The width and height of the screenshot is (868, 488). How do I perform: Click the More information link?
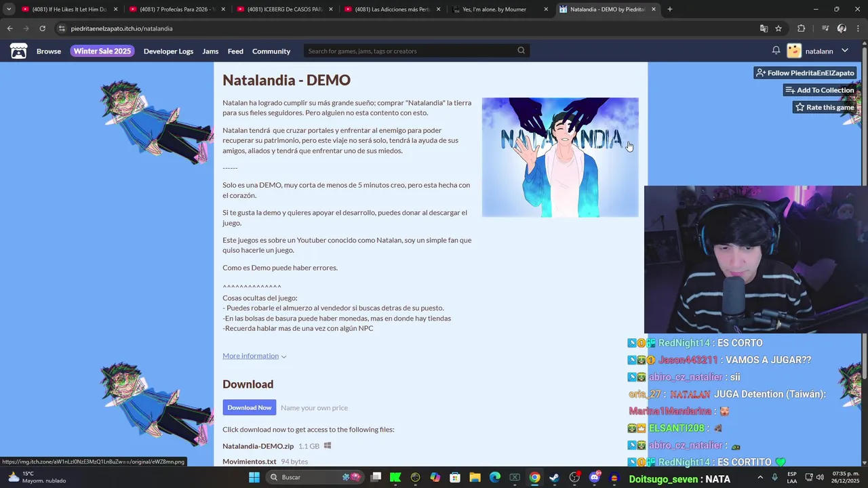[250, 356]
